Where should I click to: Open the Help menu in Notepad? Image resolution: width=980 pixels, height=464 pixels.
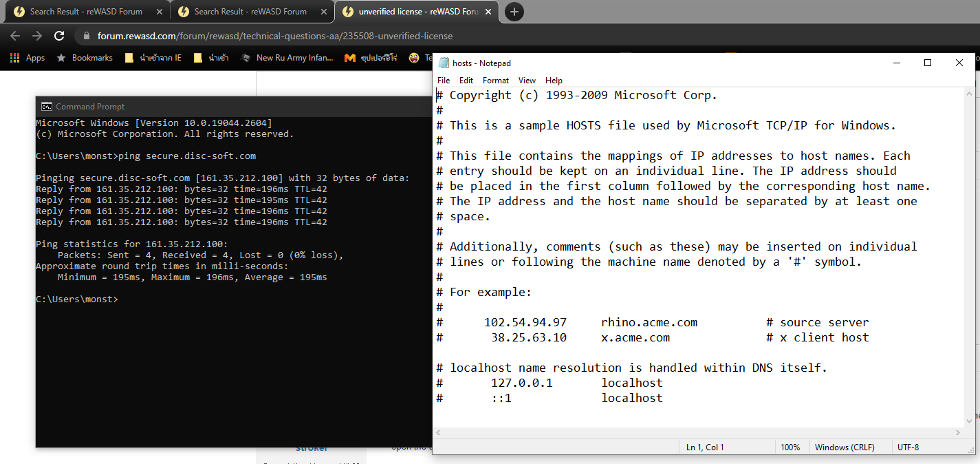[554, 81]
